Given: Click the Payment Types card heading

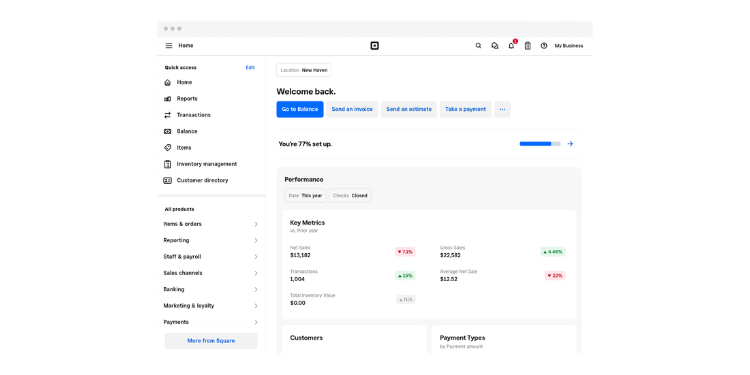Looking at the screenshot, I should (x=462, y=338).
